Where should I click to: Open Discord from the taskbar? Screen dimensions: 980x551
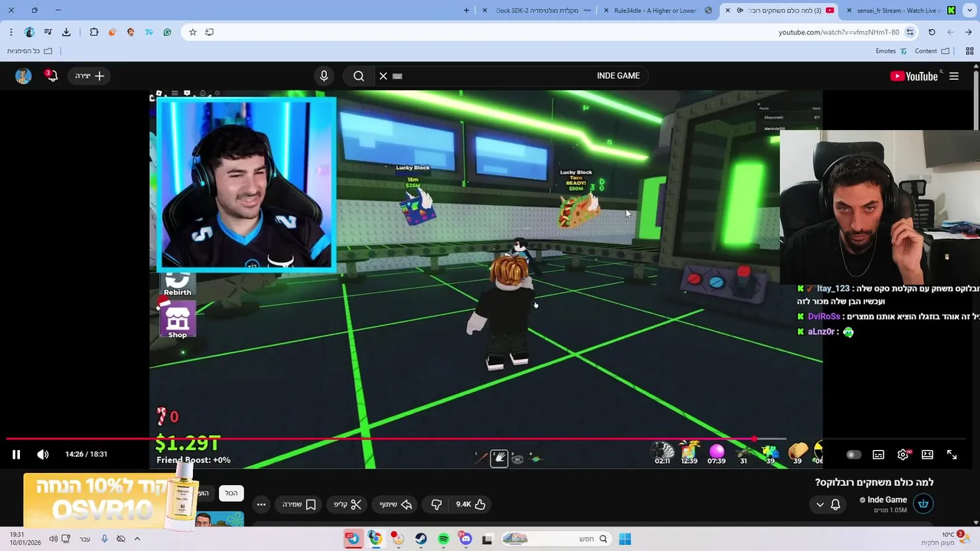pyautogui.click(x=465, y=539)
